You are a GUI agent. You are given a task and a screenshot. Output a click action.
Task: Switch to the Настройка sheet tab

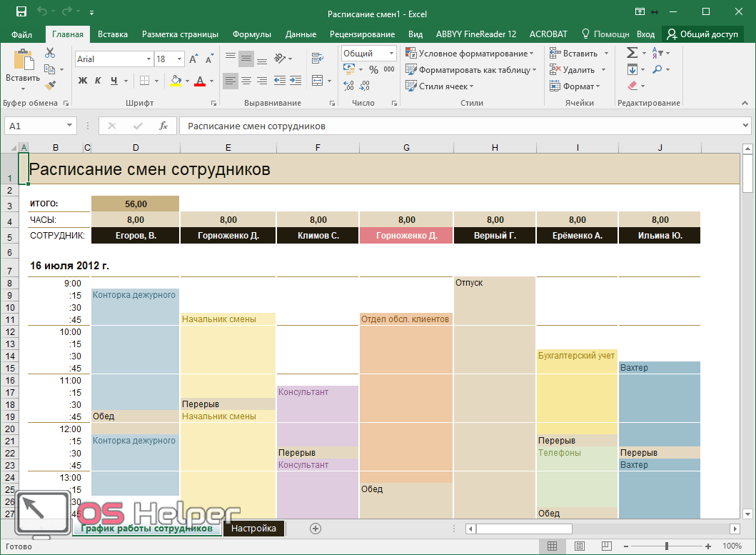(x=253, y=529)
